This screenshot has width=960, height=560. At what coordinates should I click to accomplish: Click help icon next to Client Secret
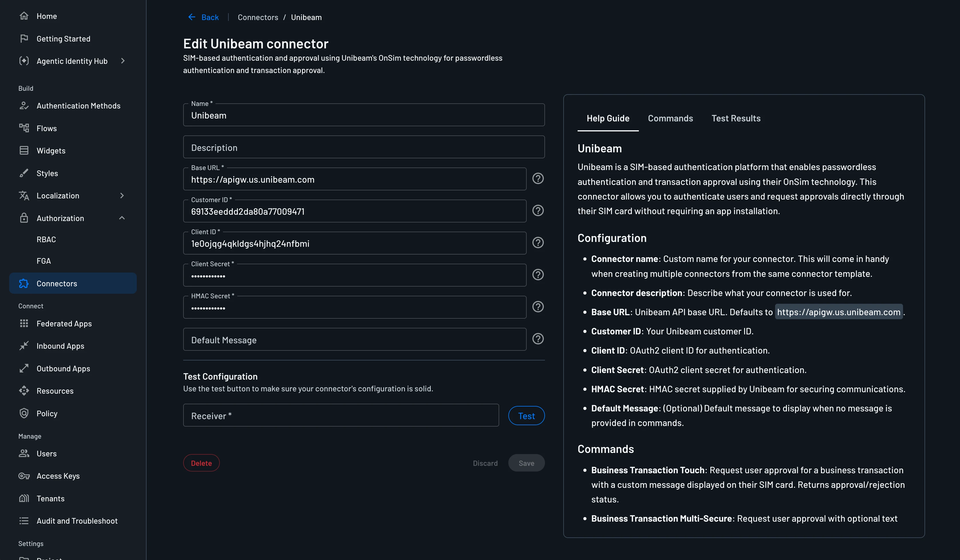pos(538,274)
